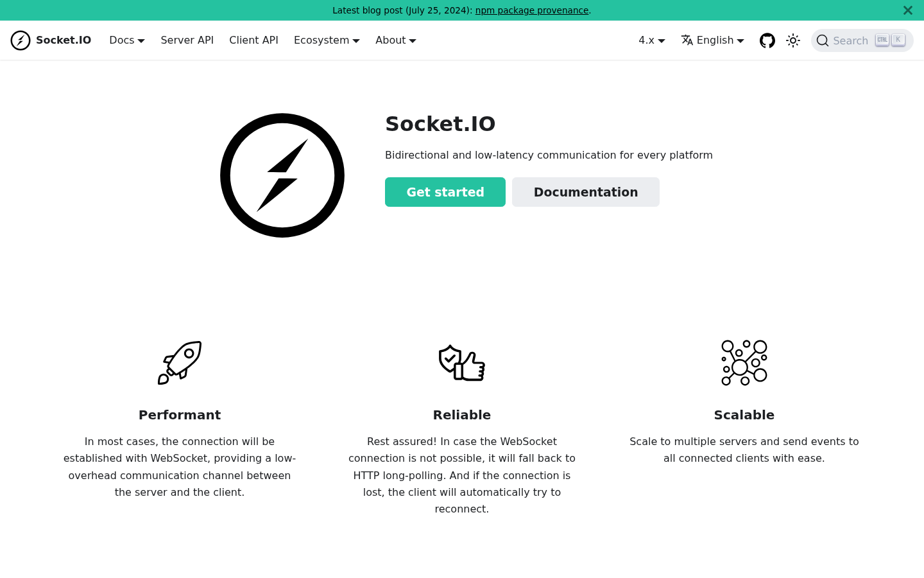The width and height of the screenshot is (924, 578).
Task: Dismiss the blog post announcement banner
Action: (908, 10)
